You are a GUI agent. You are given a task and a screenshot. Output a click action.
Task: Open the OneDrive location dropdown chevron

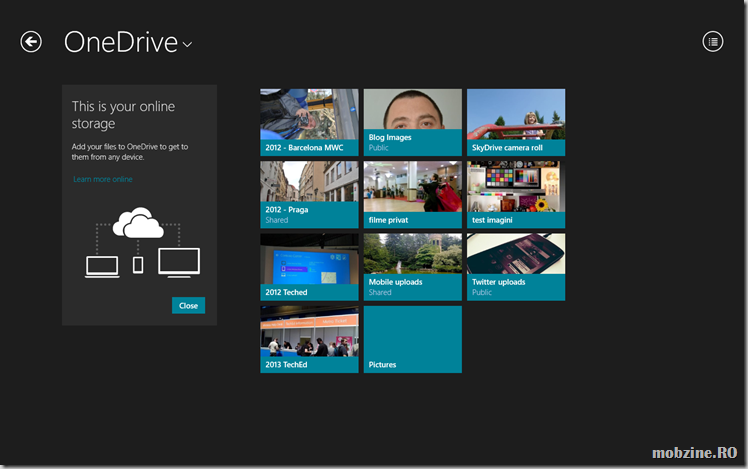click(187, 44)
